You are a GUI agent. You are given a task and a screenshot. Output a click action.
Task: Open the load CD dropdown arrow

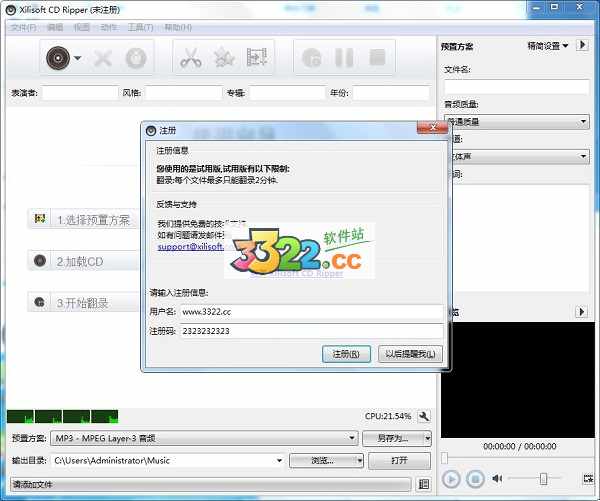pos(78,58)
